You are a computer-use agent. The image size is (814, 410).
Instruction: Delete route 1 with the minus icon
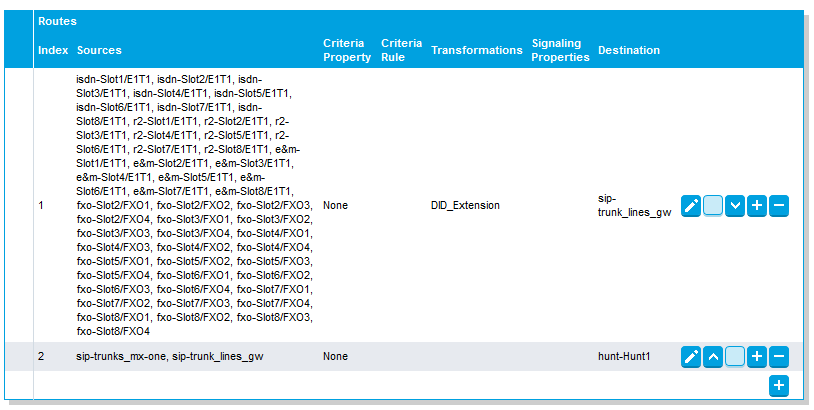780,206
